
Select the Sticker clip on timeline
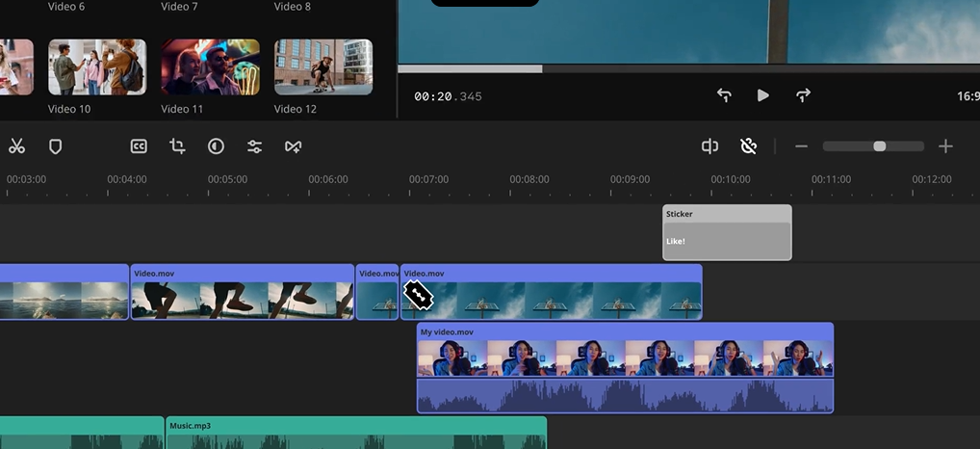(x=727, y=232)
